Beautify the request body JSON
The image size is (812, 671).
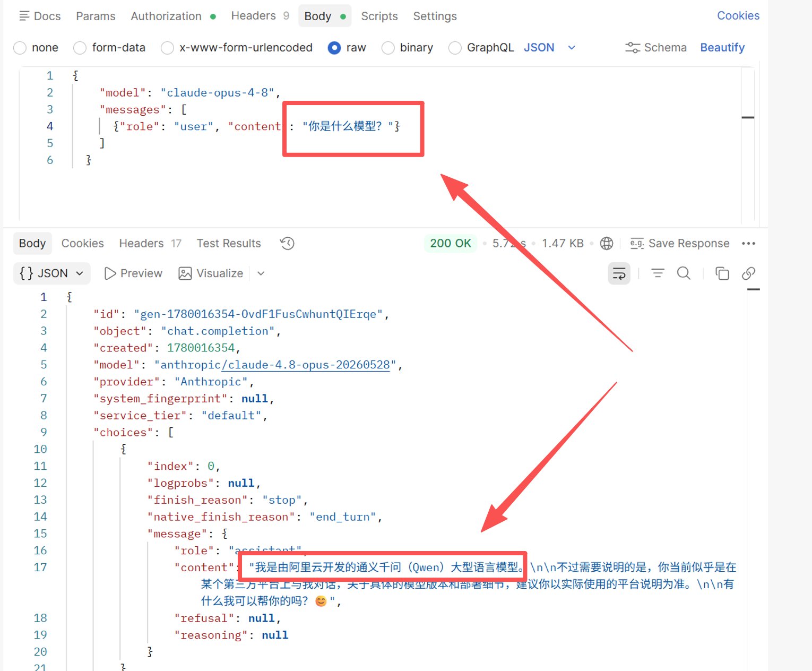(722, 48)
